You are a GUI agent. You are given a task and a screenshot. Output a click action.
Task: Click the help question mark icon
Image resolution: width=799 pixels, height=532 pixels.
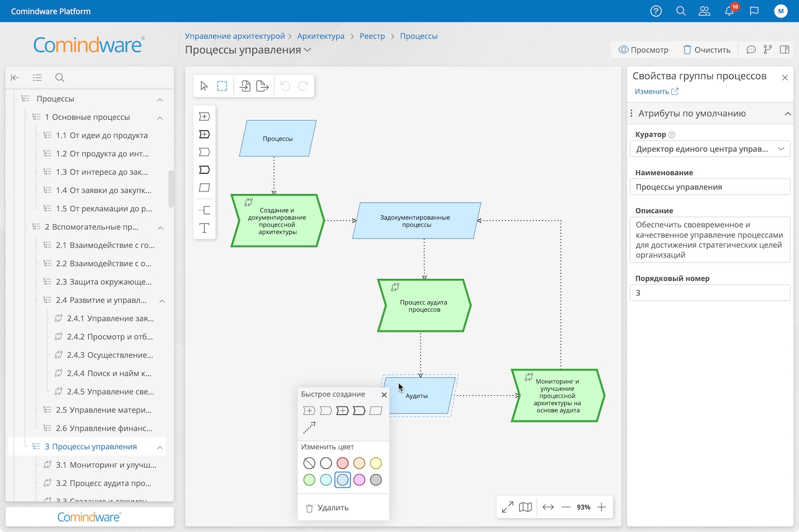(656, 11)
